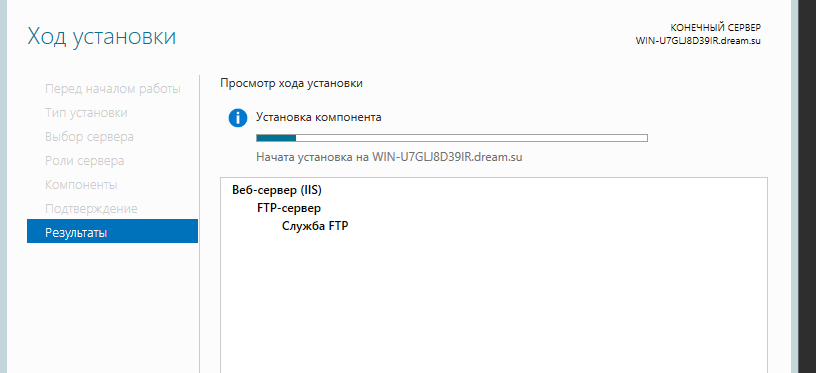Open the Подтверждение wizard step

(91, 209)
